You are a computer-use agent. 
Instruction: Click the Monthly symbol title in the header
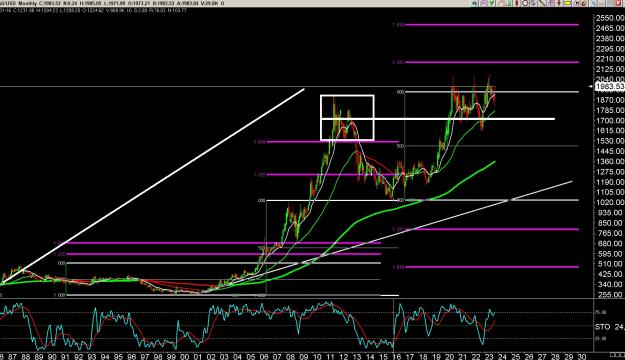pos(27,3)
